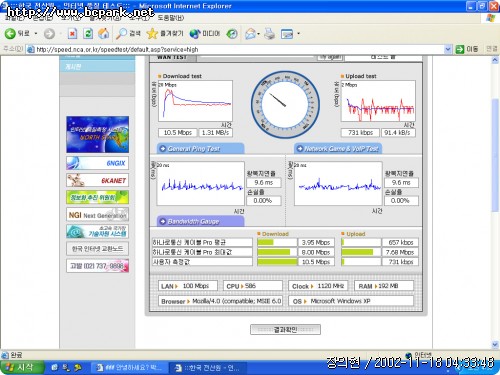This screenshot has width=500, height=375.
Task: Click the General Ping 9.6 ms delay value
Action: (x=264, y=182)
